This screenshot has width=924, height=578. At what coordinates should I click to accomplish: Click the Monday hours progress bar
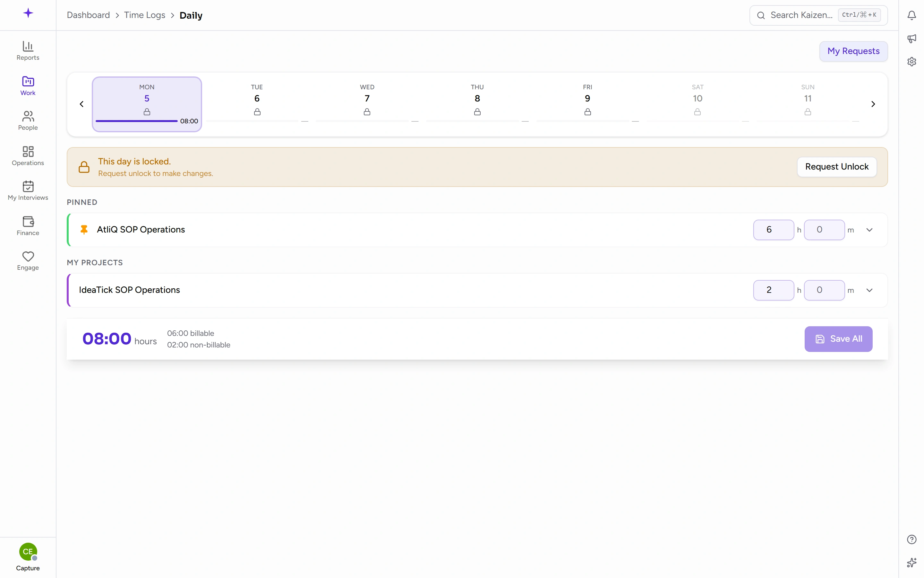point(136,121)
